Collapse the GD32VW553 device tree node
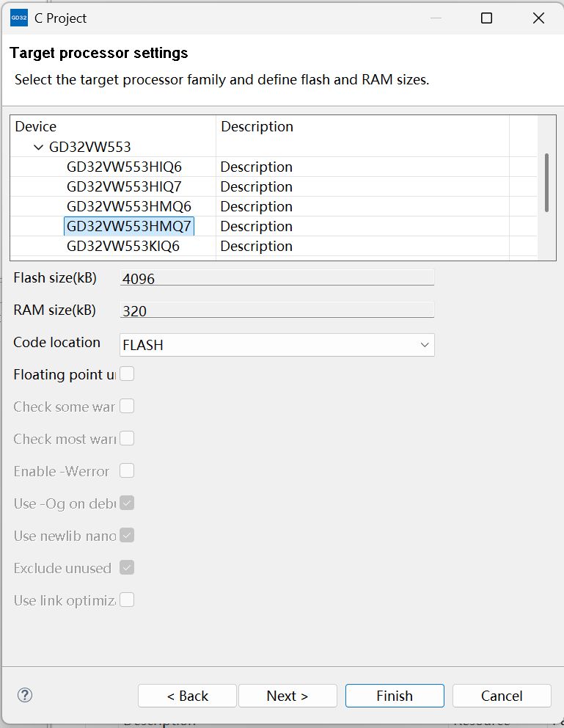This screenshot has height=728, width=564. coord(38,148)
